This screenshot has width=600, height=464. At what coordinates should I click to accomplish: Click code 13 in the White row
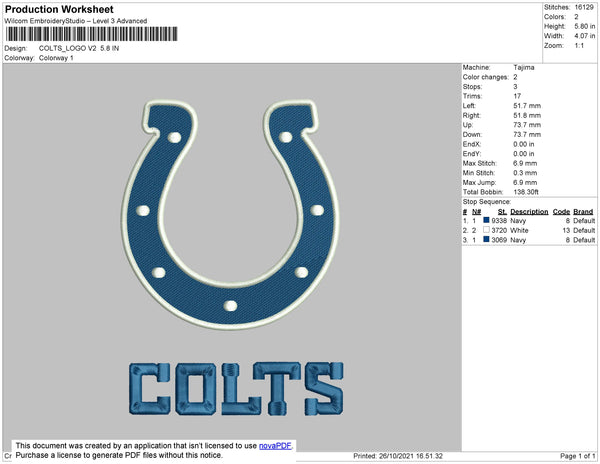click(x=566, y=230)
